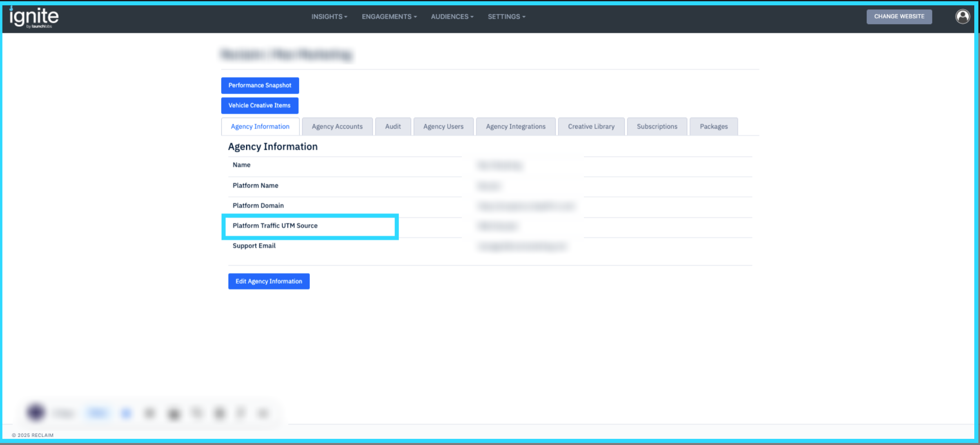This screenshot has width=980, height=445.
Task: Click Edit Agency Information button
Action: 269,281
